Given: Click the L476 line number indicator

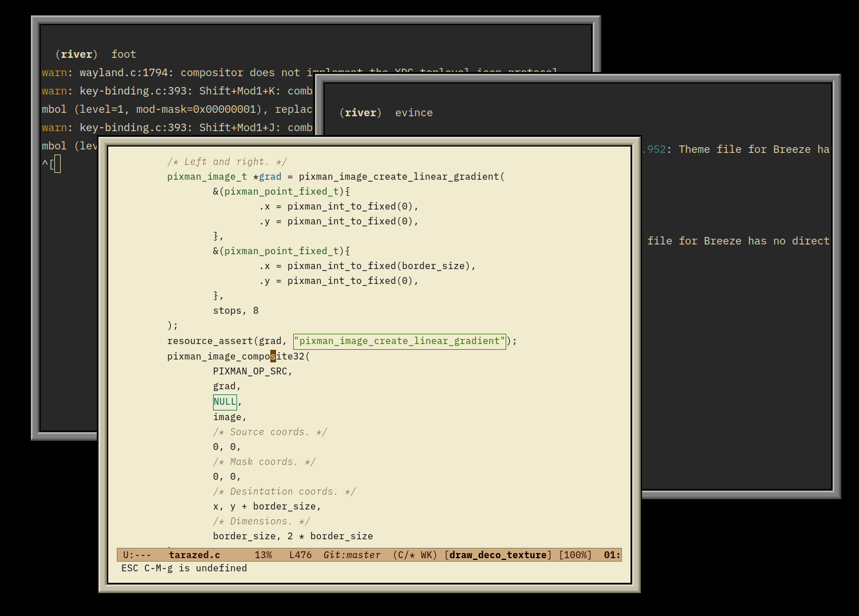Looking at the screenshot, I should 300,555.
